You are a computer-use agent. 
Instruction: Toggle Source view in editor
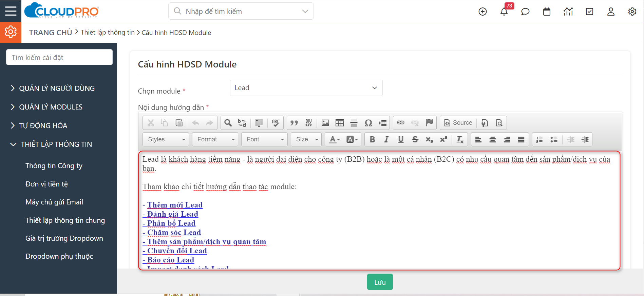click(x=458, y=123)
